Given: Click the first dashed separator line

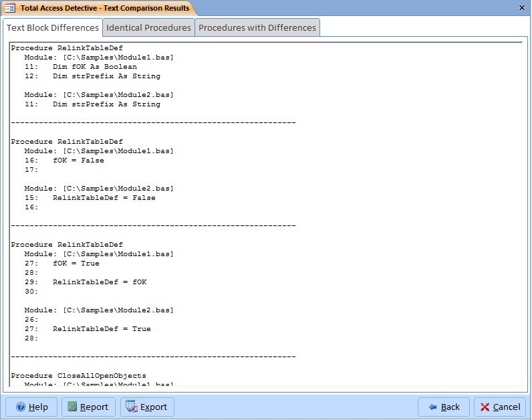Looking at the screenshot, I should (x=153, y=123).
